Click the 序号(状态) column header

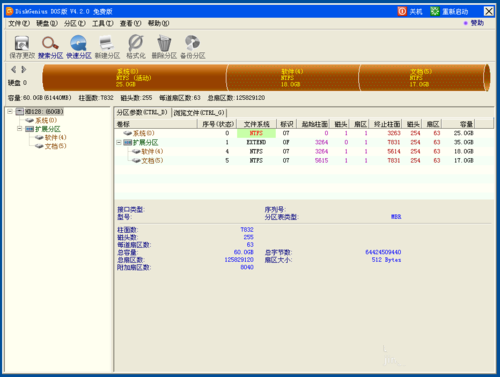217,124
